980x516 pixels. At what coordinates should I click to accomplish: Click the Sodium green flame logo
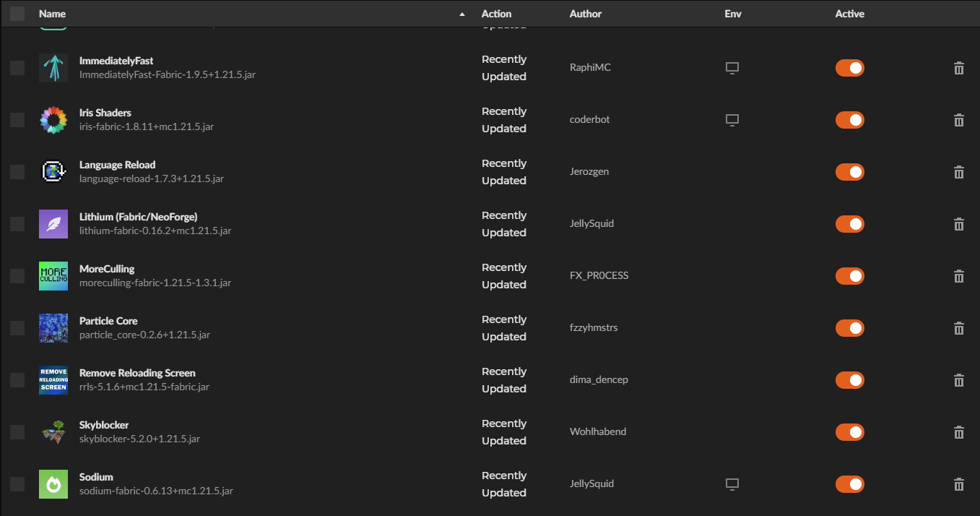click(x=53, y=484)
